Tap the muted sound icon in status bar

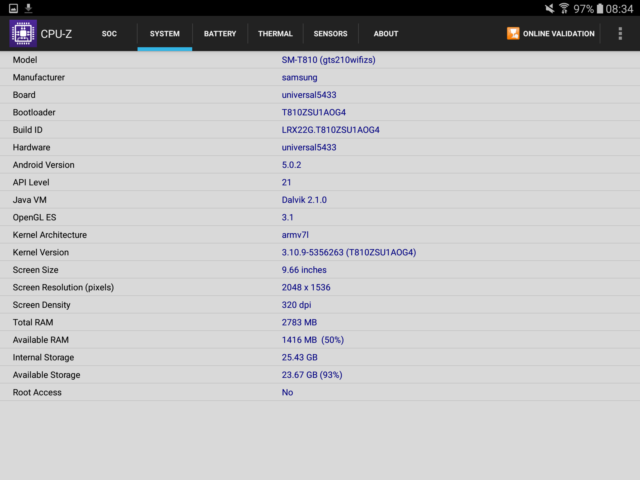(x=549, y=8)
